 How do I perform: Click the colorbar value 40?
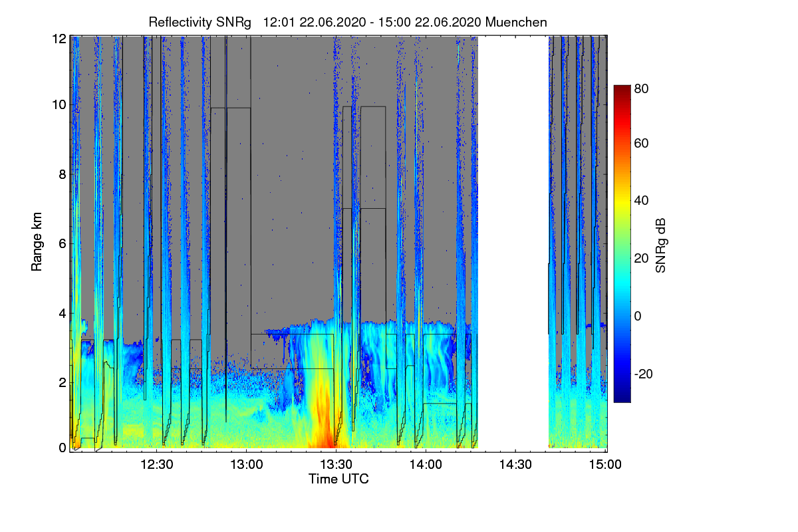coord(641,201)
